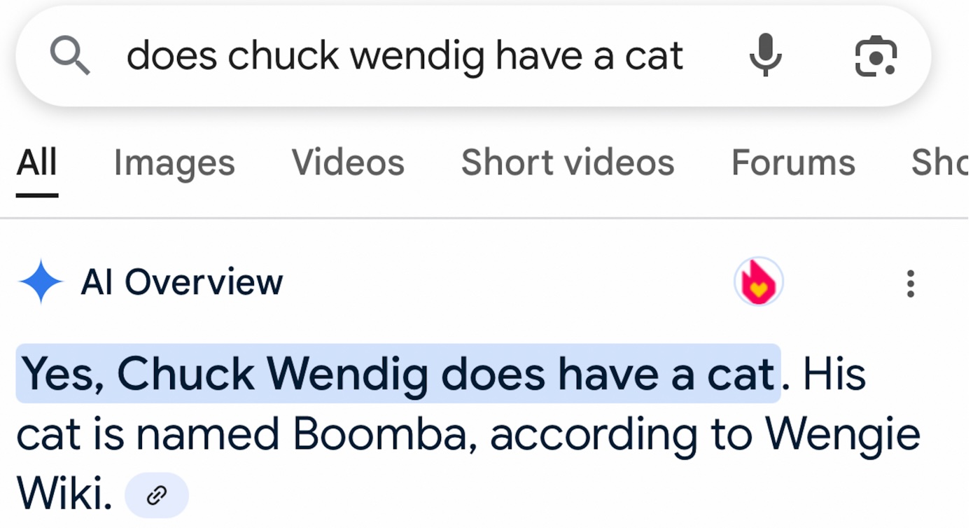Screen dimensions: 980x528
Task: Click the words "Wengie Wiki" in the answer
Action: (x=842, y=435)
